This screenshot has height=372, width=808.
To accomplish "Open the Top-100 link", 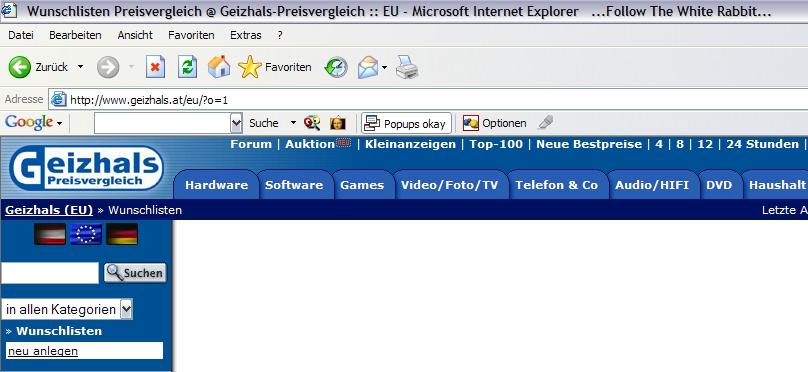I will click(x=496, y=144).
